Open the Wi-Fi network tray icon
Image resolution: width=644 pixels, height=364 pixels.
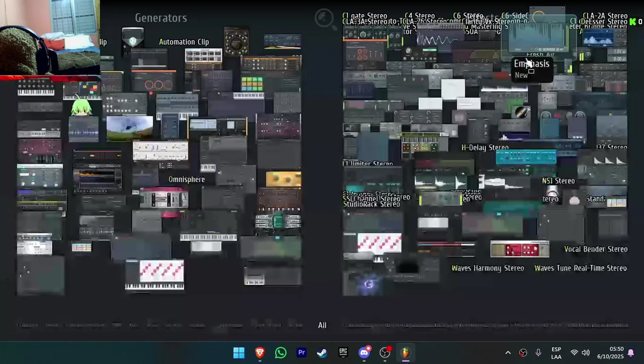click(574, 353)
